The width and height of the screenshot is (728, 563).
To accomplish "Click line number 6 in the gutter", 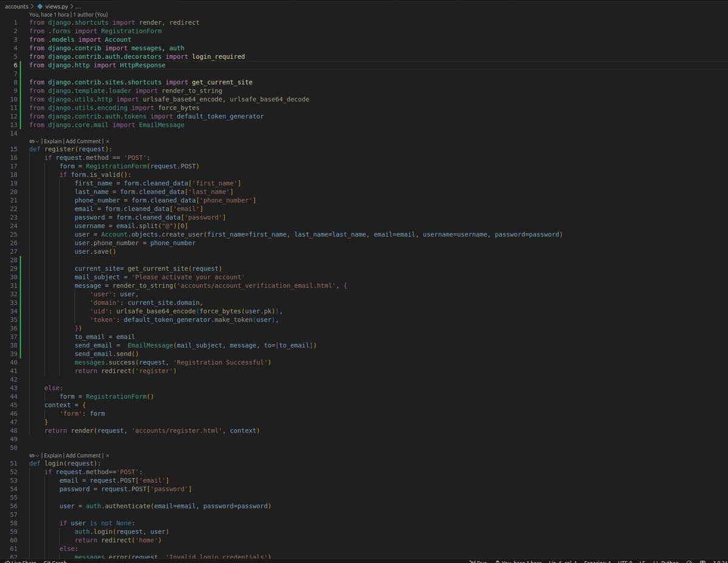I will coord(15,65).
